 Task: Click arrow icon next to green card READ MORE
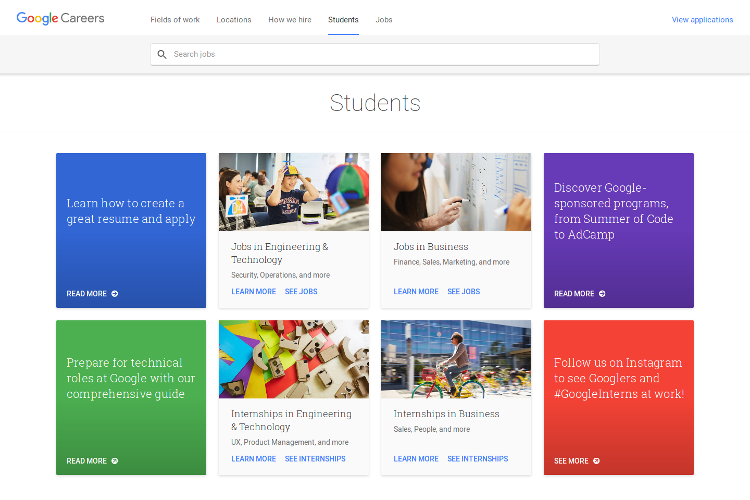coord(115,461)
